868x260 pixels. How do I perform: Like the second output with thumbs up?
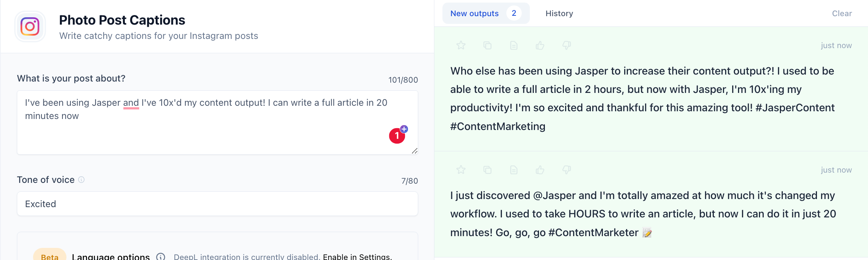click(x=540, y=170)
